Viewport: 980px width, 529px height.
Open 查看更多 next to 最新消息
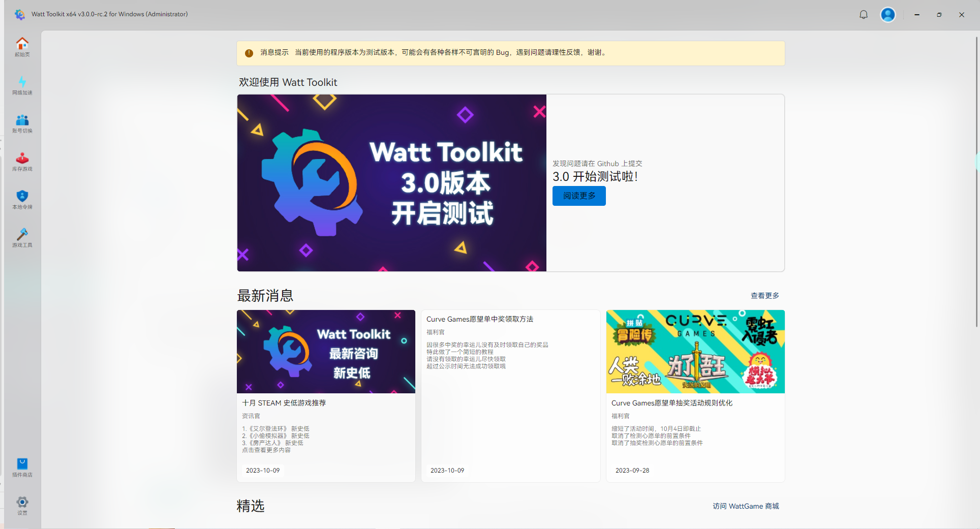(764, 295)
